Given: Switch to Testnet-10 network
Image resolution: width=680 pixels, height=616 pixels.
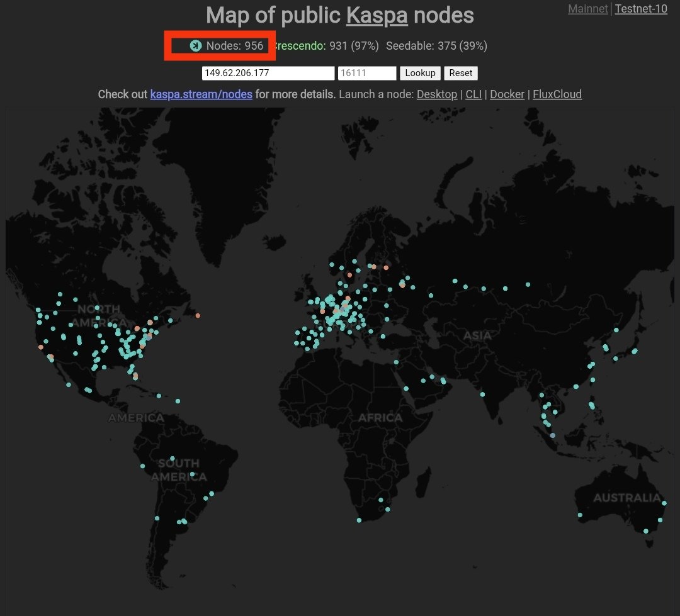Looking at the screenshot, I should pos(641,9).
